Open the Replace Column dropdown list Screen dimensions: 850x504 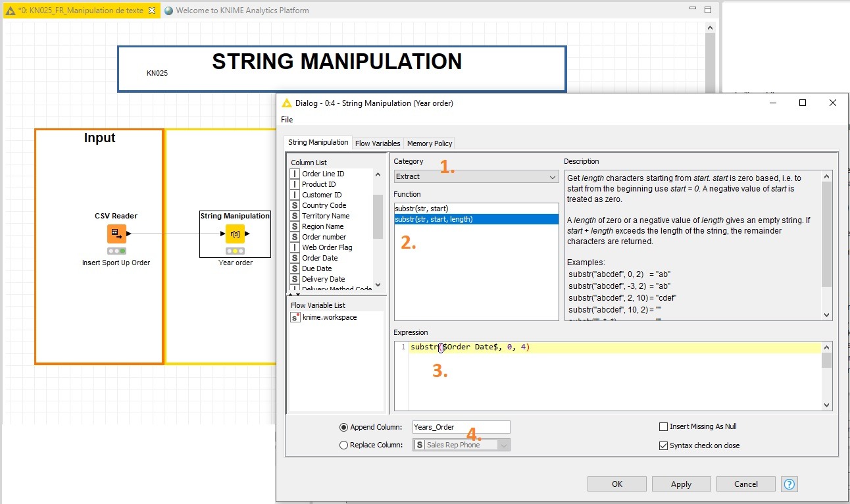503,445
